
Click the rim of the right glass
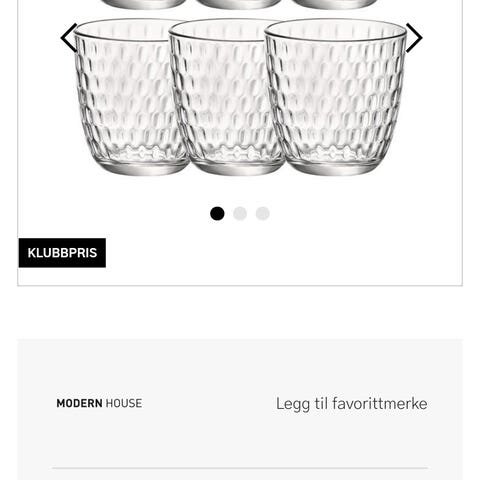pos(336,31)
